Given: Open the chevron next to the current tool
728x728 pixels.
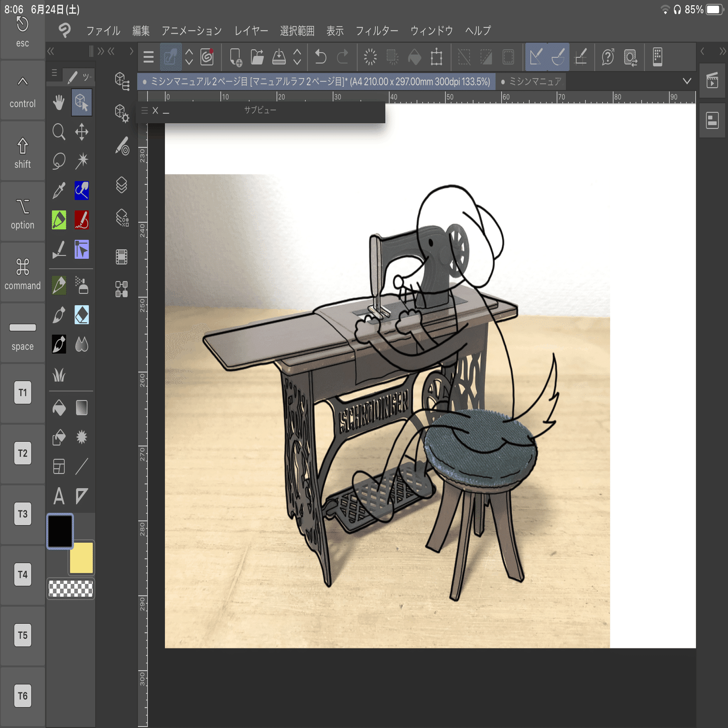Looking at the screenshot, I should pyautogui.click(x=188, y=57).
